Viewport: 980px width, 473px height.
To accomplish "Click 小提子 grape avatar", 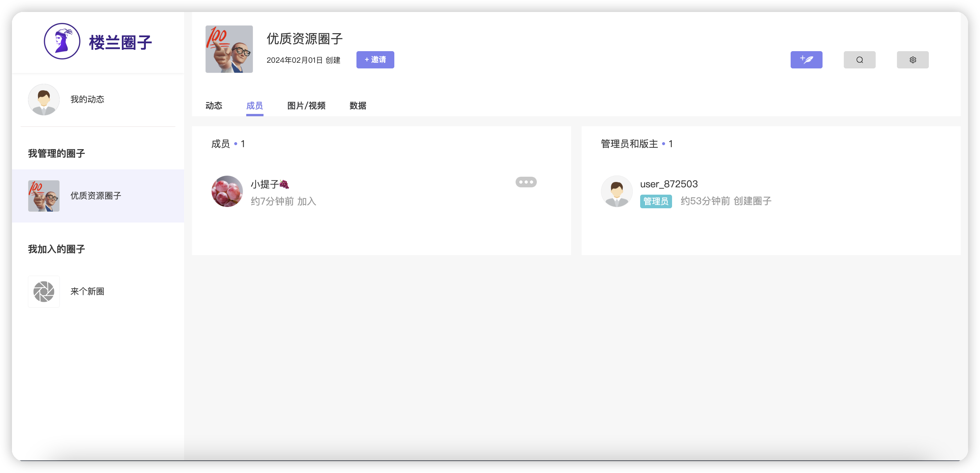I will pyautogui.click(x=227, y=191).
